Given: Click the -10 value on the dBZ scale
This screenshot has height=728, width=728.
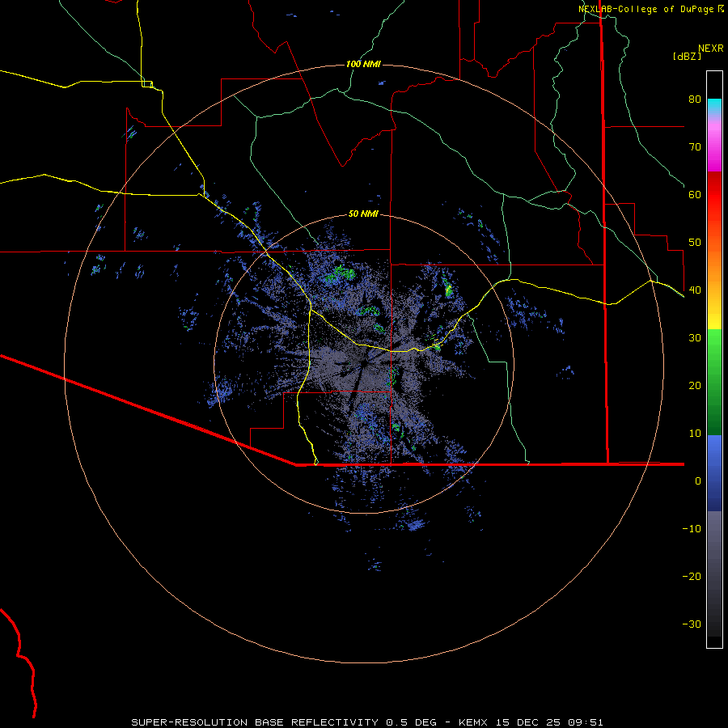Looking at the screenshot, I should click(x=692, y=529).
